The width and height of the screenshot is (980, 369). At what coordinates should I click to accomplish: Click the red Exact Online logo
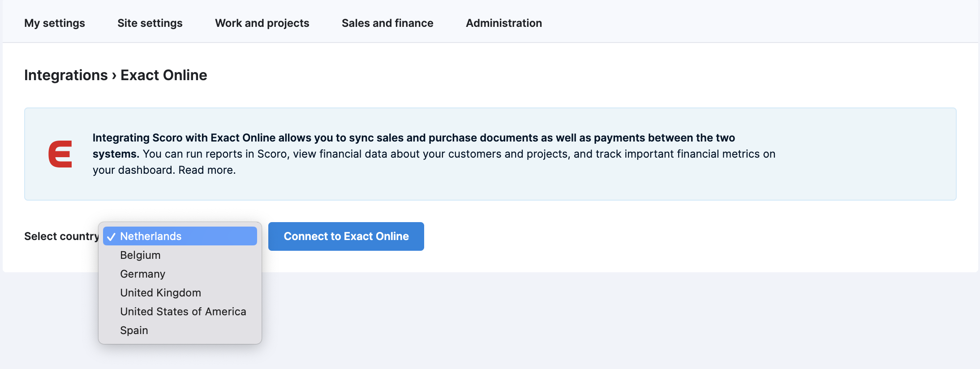tap(60, 154)
